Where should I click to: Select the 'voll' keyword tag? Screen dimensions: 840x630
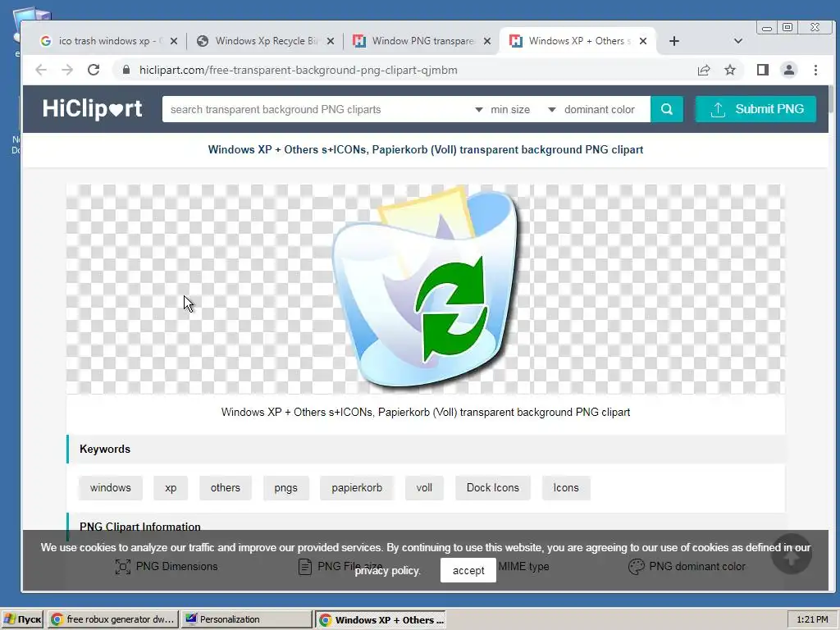tap(424, 488)
